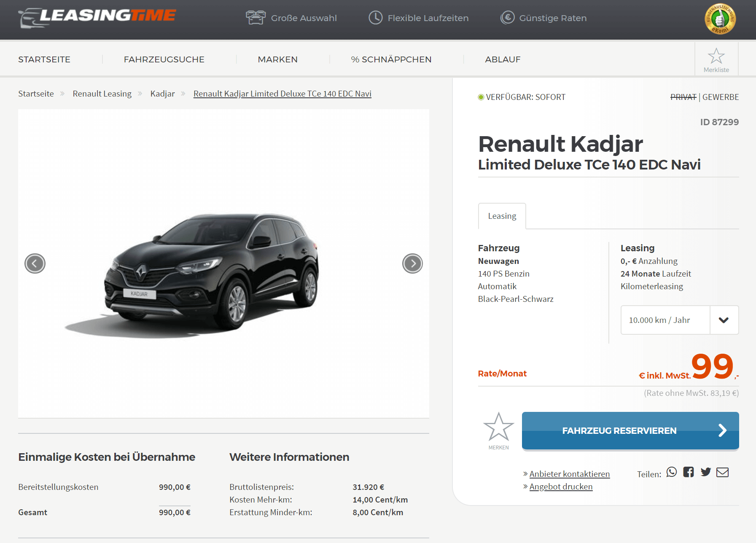Share offer via Twitter icon
756x543 pixels.
click(706, 472)
